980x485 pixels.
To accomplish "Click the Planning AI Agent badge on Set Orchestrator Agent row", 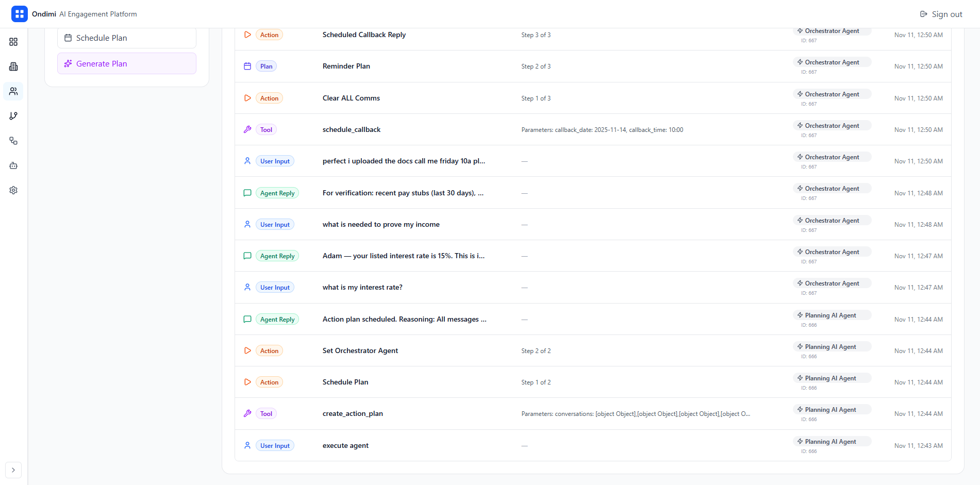I will pyautogui.click(x=832, y=346).
